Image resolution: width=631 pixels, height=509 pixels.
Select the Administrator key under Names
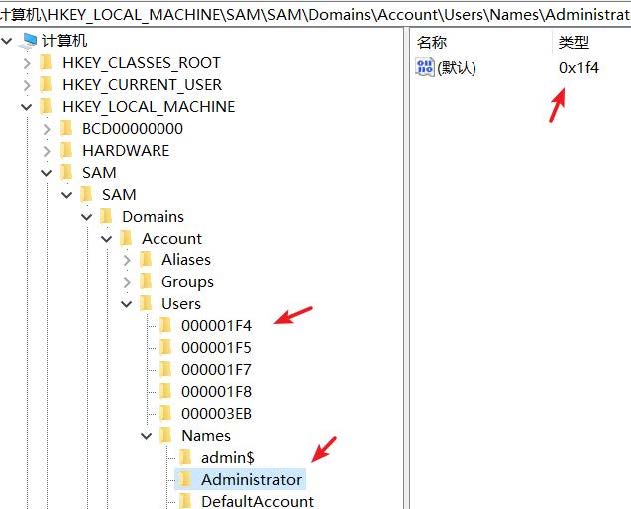251,480
